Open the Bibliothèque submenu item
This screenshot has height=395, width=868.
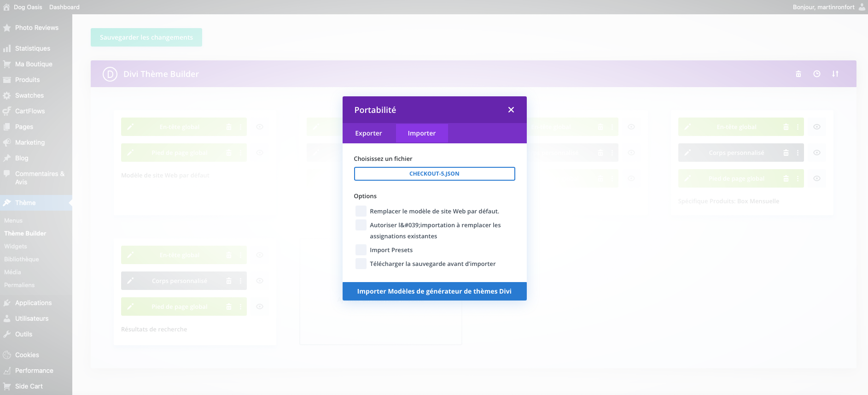tap(22, 259)
